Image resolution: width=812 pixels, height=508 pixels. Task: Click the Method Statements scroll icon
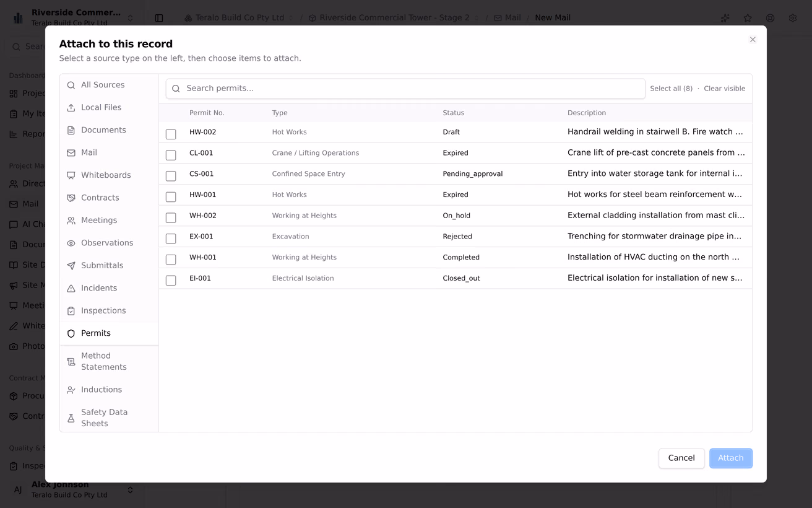tap(71, 362)
